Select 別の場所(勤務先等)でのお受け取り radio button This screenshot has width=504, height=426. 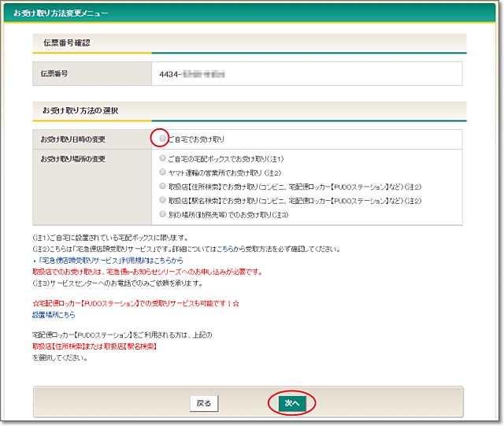163,214
